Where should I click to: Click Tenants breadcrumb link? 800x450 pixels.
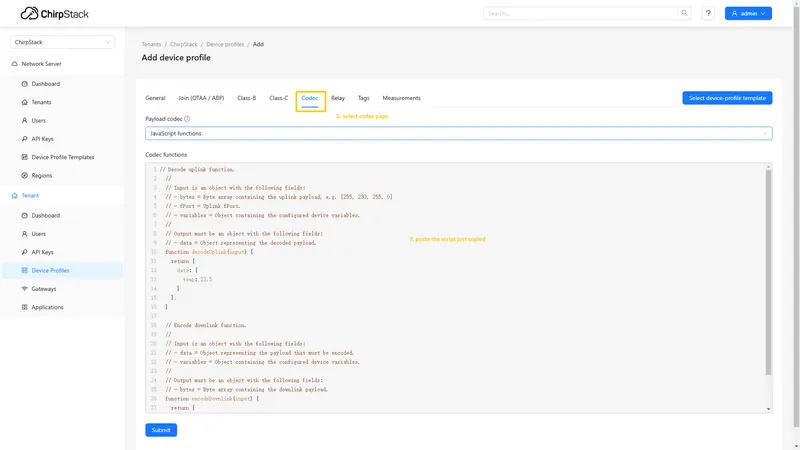pos(151,44)
